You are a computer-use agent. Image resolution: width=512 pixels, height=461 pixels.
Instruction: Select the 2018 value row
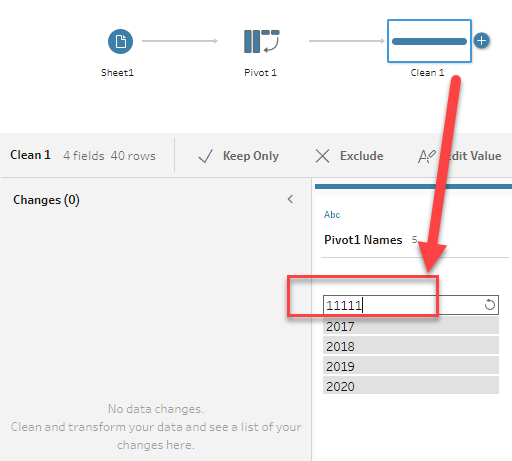point(411,345)
